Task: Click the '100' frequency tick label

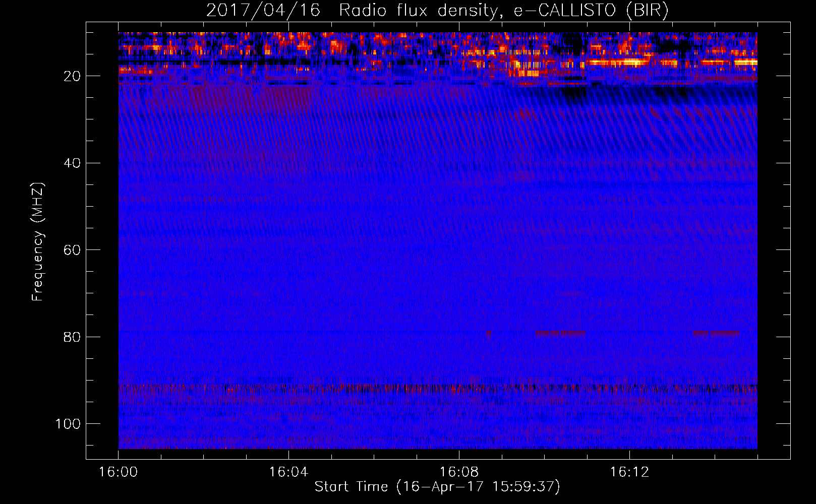Action: (x=68, y=424)
